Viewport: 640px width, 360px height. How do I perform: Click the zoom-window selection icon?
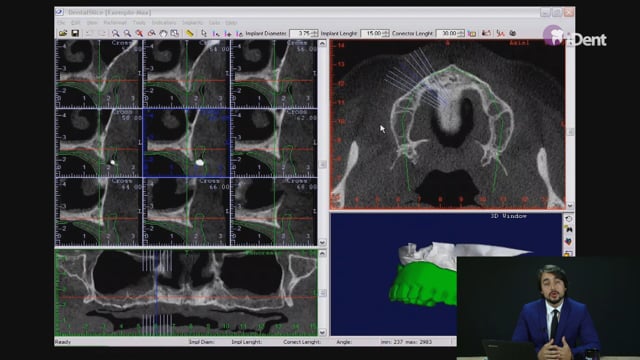coord(175,33)
